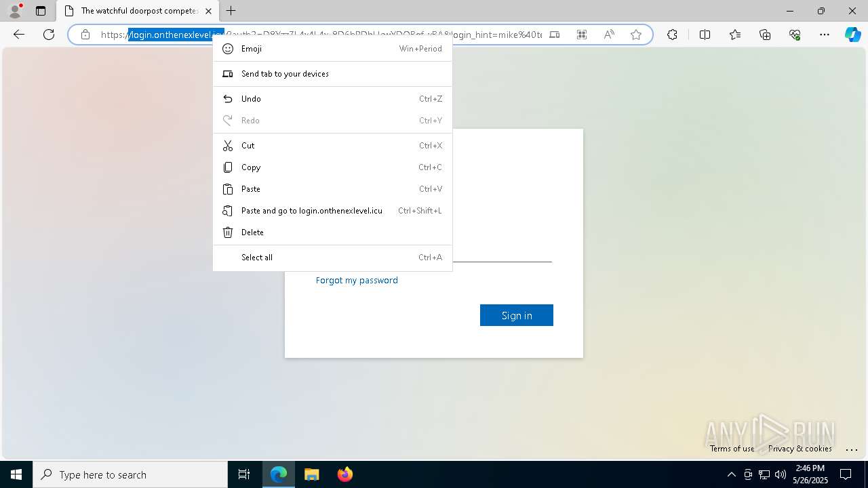Open Privacy & cookies link
The height and width of the screenshot is (488, 868).
point(800,449)
